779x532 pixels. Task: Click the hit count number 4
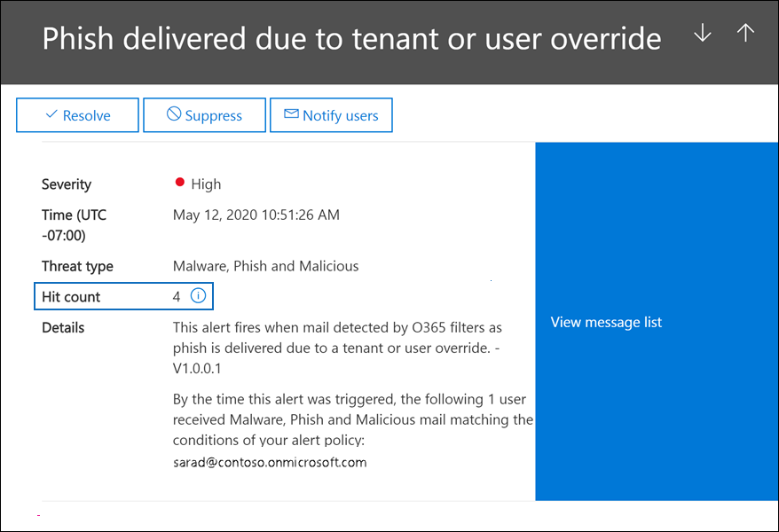coord(177,297)
